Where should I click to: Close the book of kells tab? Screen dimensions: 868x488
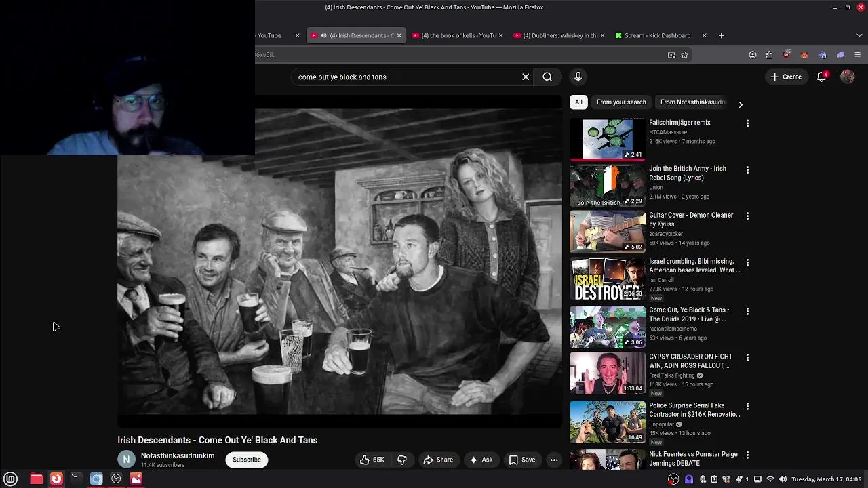tap(500, 35)
